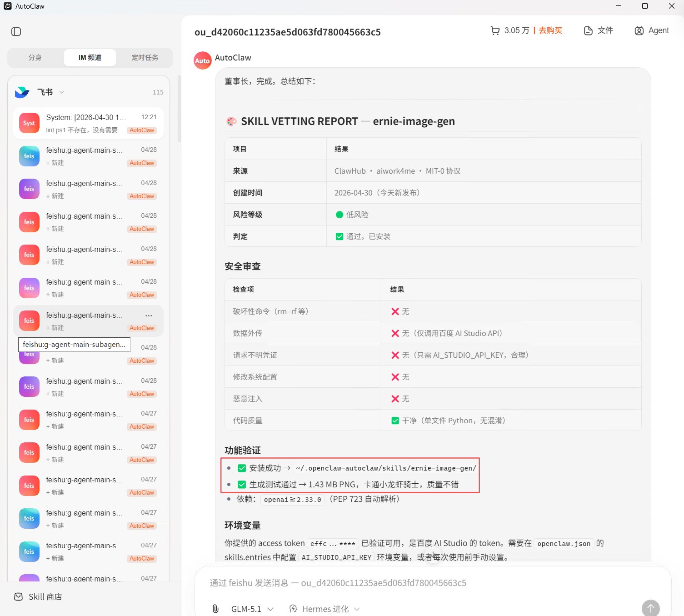Open the 定时任务 tab
The image size is (684, 616).
(x=145, y=58)
